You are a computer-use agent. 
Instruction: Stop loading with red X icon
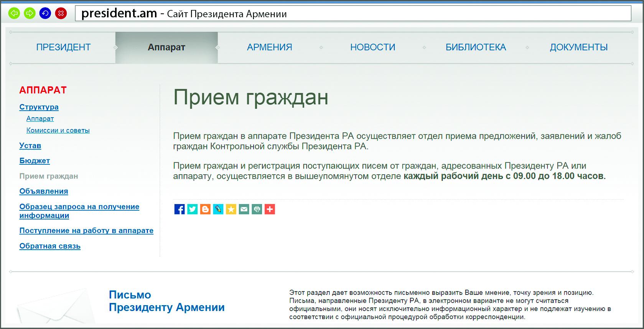tap(61, 13)
